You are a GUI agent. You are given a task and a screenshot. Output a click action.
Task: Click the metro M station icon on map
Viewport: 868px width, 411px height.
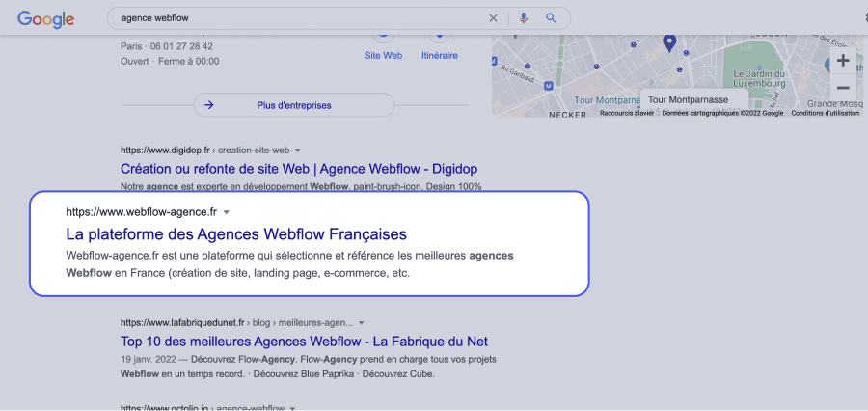click(549, 86)
